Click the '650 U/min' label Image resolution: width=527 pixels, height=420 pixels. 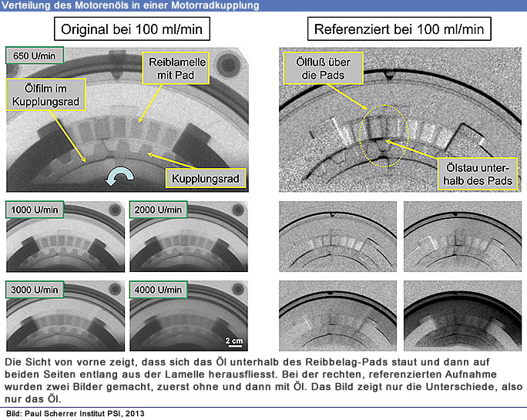34,55
